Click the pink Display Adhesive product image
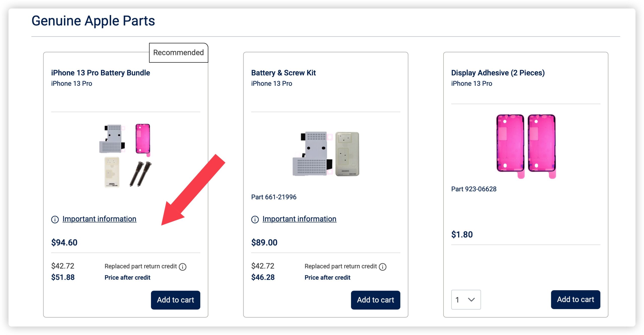 click(526, 146)
